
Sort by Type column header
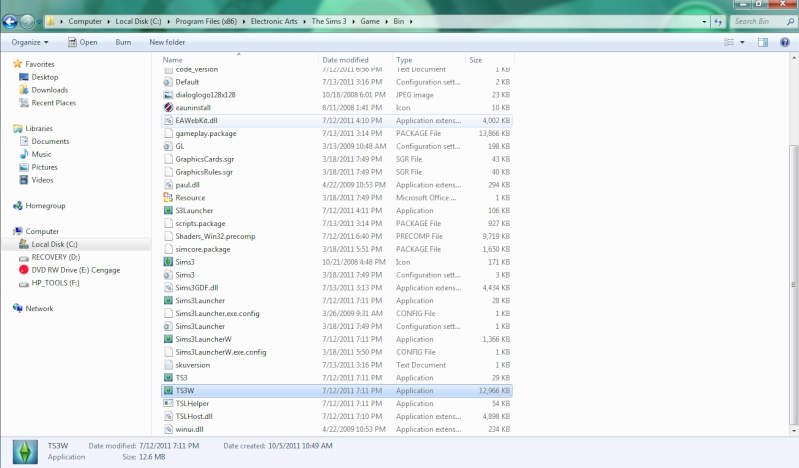point(404,60)
